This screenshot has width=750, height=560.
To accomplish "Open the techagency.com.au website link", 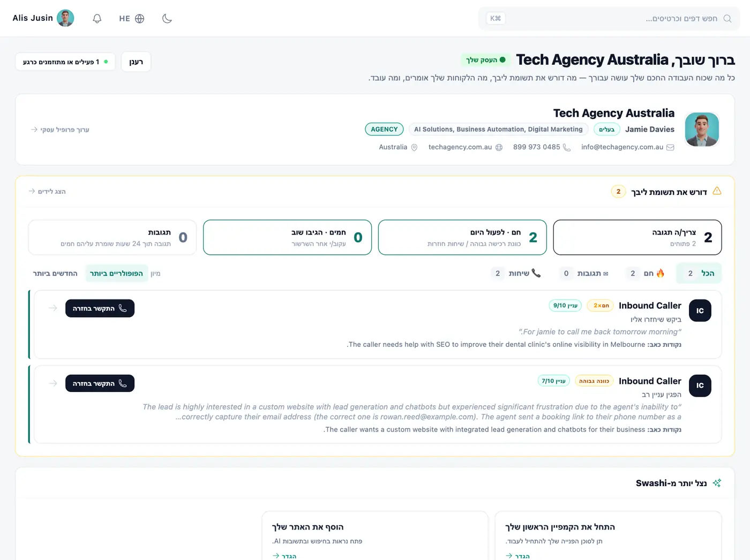I will (x=460, y=147).
